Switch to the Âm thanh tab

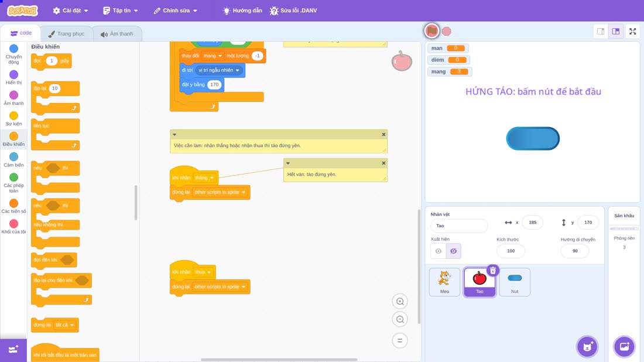pyautogui.click(x=117, y=34)
